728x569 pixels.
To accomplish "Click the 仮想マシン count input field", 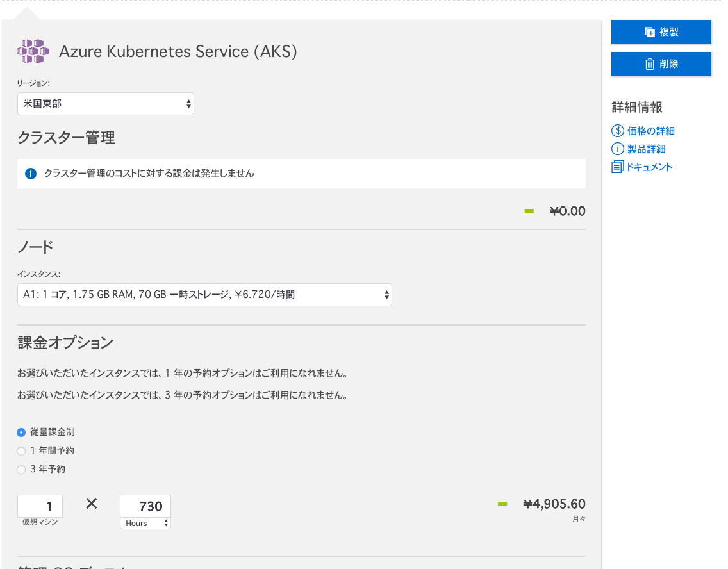I will [40, 506].
